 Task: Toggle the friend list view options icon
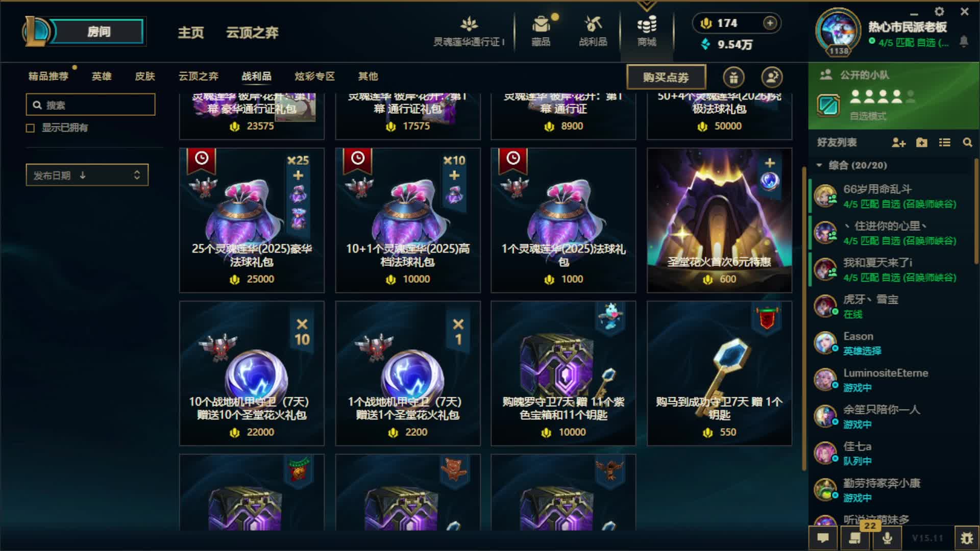[x=944, y=143]
